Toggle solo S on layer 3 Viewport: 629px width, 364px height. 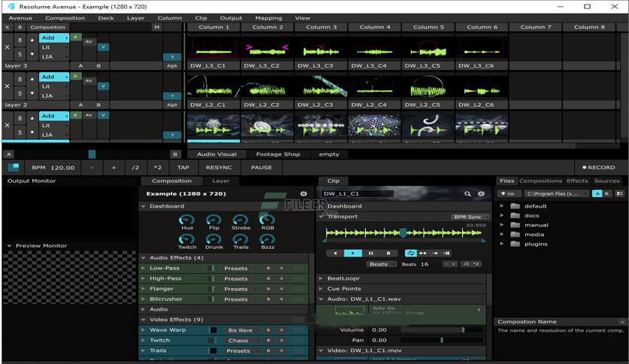(20, 53)
